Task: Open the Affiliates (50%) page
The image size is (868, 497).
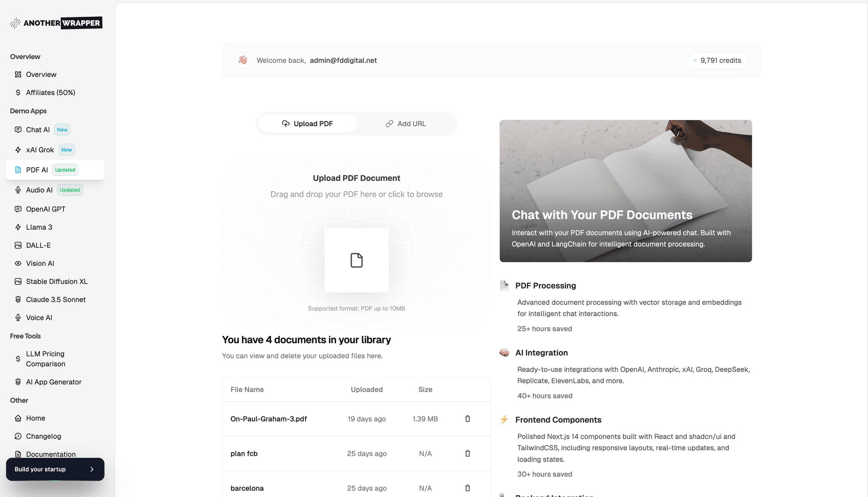Action: coord(51,92)
